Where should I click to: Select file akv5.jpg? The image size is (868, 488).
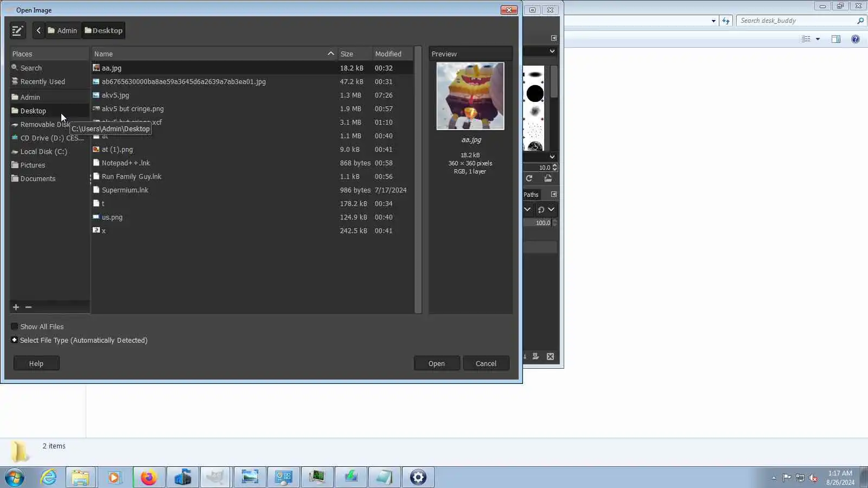(x=252, y=95)
